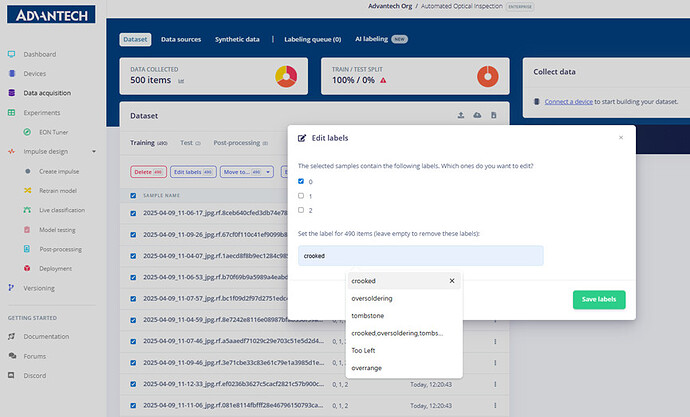Open Devices from the sidebar icon

(x=12, y=73)
